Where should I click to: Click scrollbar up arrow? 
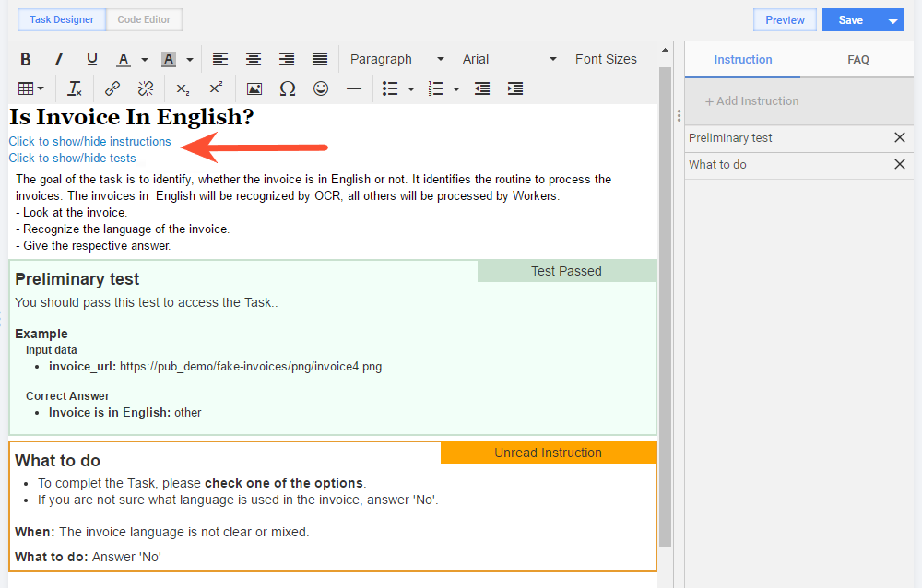[x=665, y=50]
